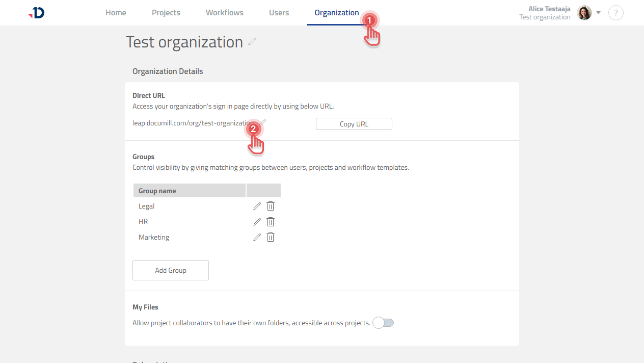Expand the user account dropdown arrow

(x=599, y=13)
